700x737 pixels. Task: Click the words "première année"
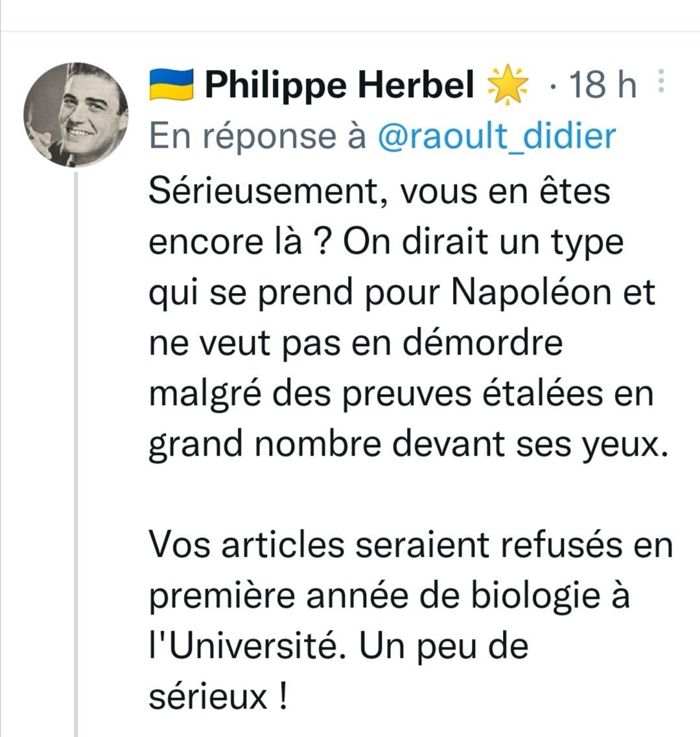point(283,596)
